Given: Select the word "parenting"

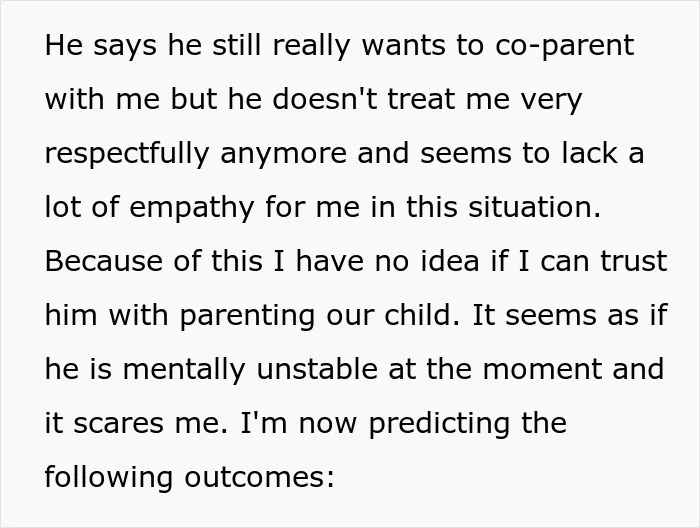Looking at the screenshot, I should click(247, 316).
